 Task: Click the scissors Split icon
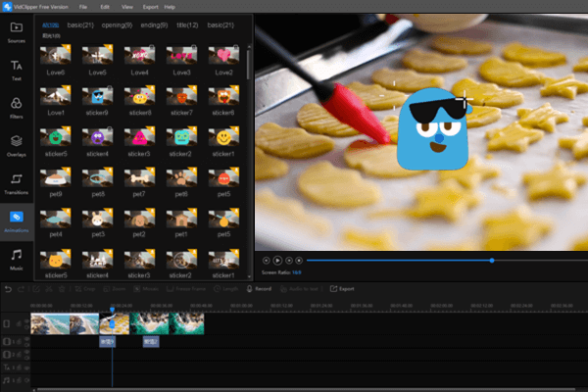pos(49,289)
